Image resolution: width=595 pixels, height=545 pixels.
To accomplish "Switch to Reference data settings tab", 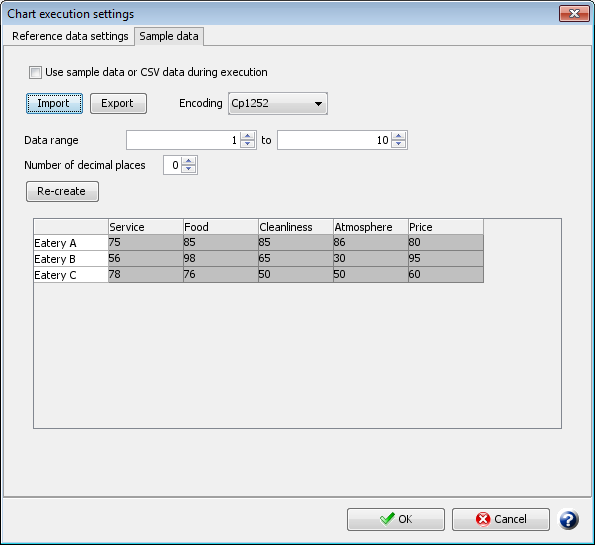I will 70,36.
